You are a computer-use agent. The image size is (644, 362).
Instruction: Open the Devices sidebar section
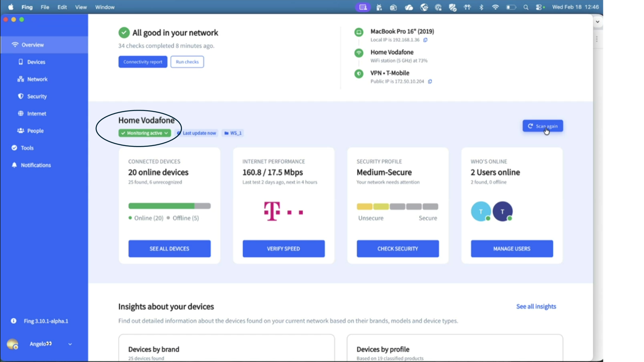click(x=36, y=62)
